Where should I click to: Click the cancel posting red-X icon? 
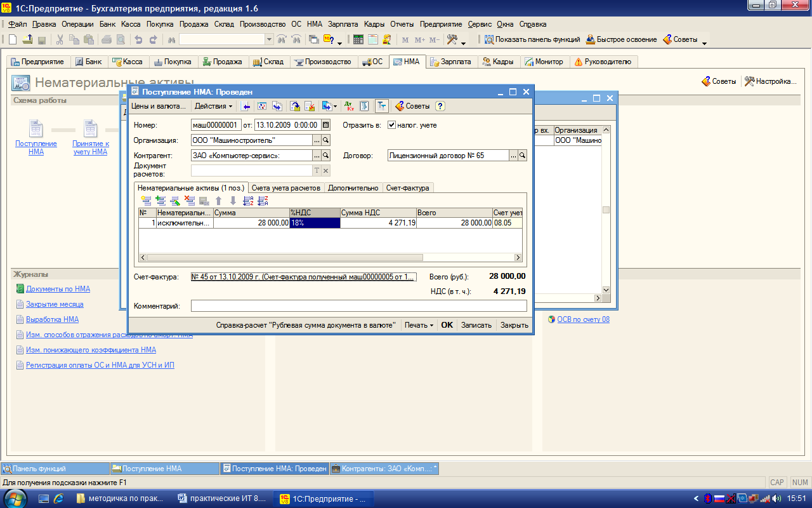pyautogui.click(x=310, y=106)
